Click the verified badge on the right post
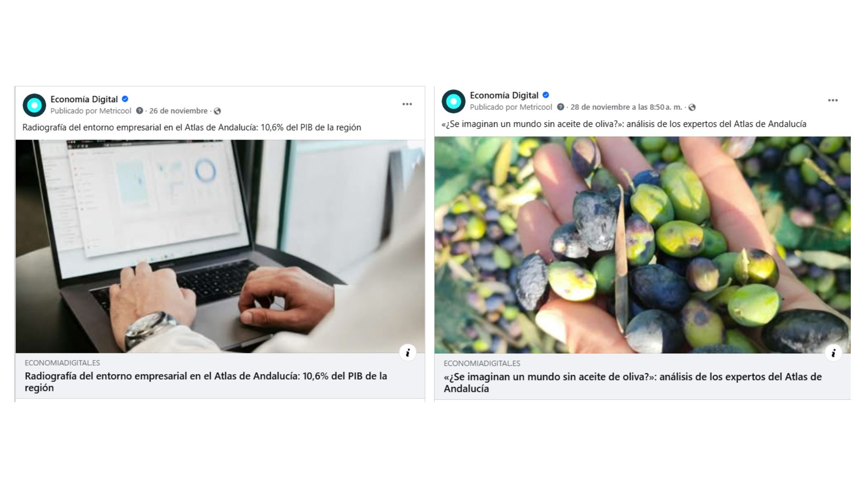This screenshot has width=868, height=488. (546, 95)
